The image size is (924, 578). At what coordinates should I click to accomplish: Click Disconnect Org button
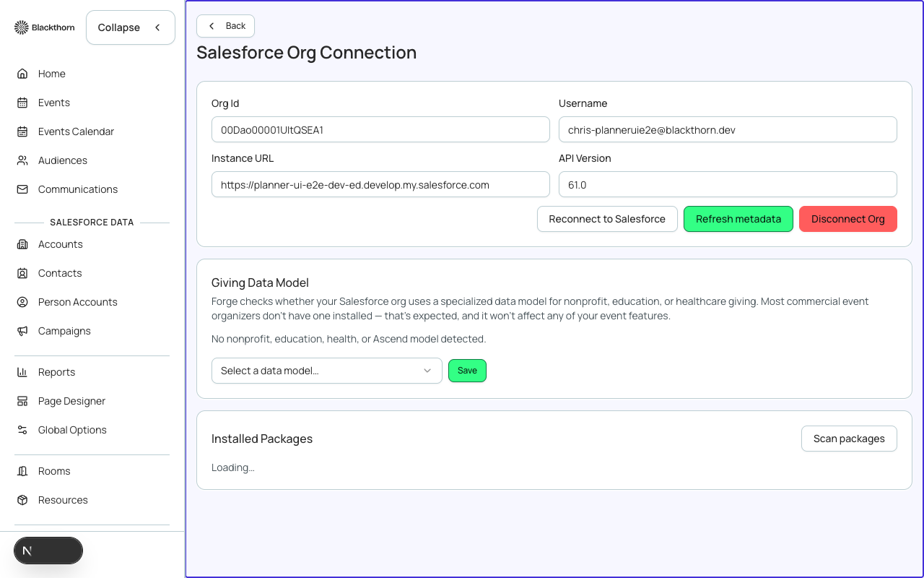point(848,219)
